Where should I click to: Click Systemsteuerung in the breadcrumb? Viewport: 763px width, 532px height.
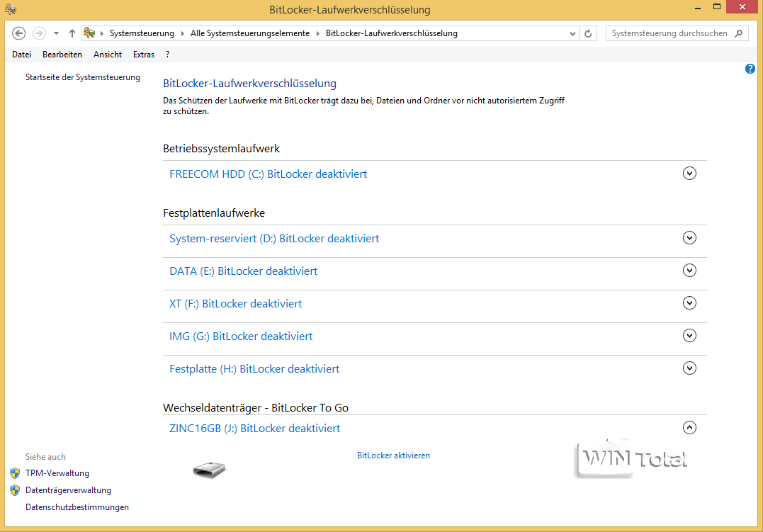click(142, 33)
